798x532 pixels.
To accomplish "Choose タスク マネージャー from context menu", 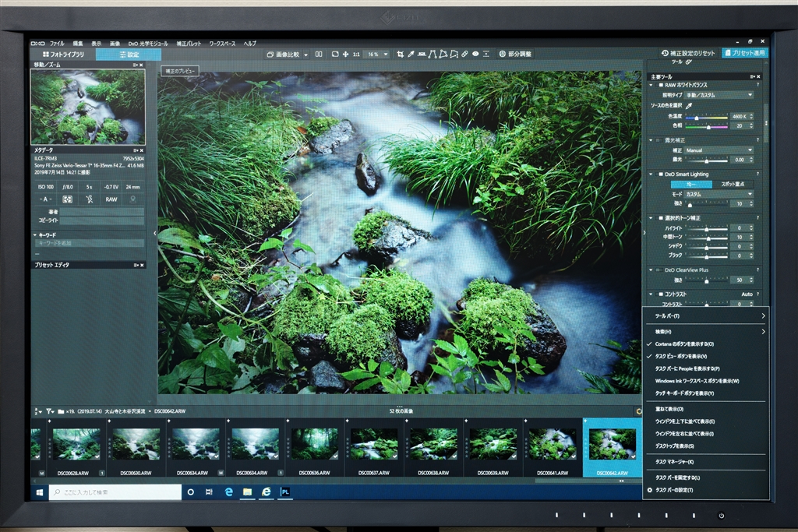I will [674, 462].
